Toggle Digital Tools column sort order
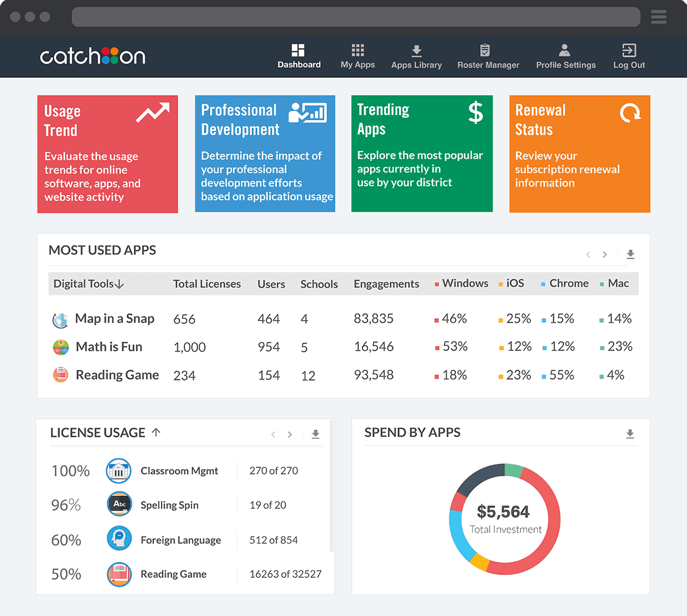687x616 pixels. [x=118, y=284]
